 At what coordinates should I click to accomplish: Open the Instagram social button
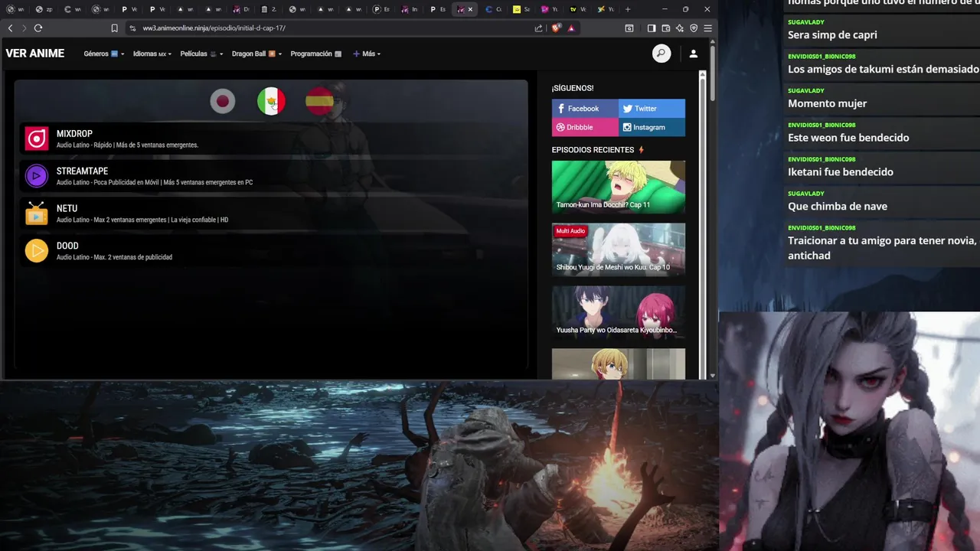(x=652, y=127)
